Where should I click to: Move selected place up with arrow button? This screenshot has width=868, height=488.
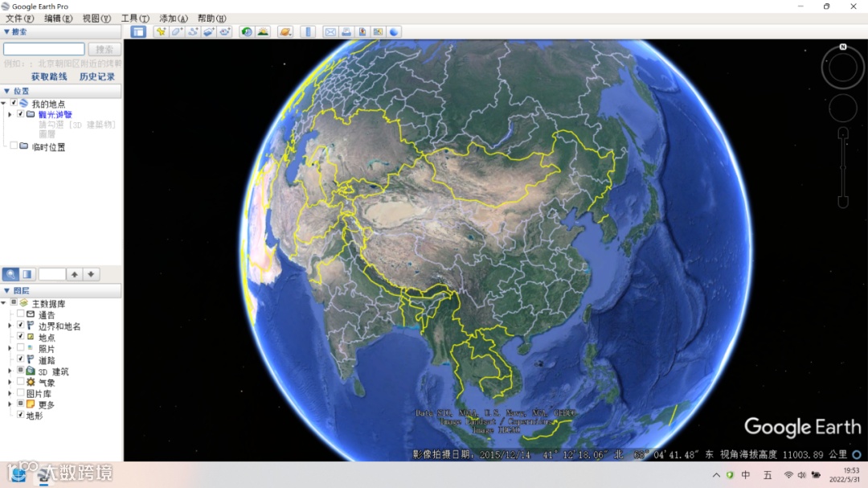point(75,274)
